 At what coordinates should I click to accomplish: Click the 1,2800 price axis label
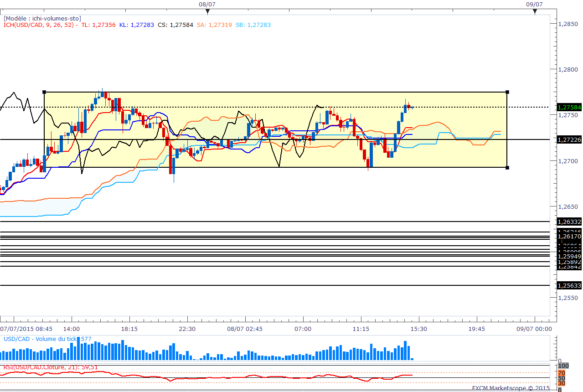(568, 70)
